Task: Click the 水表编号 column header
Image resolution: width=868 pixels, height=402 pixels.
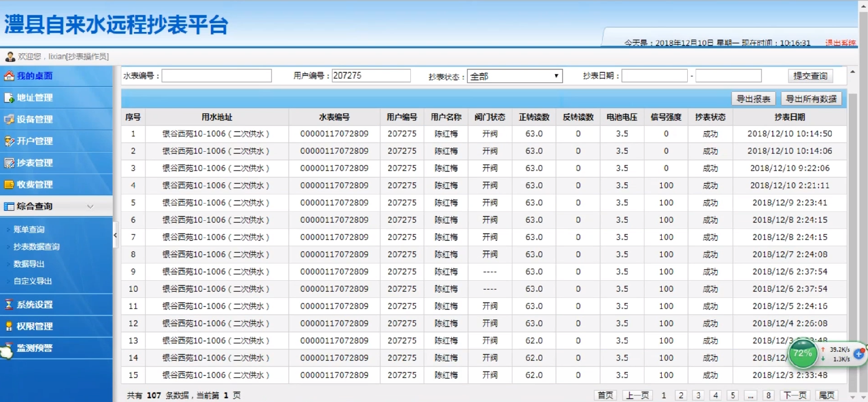Action: (x=334, y=117)
